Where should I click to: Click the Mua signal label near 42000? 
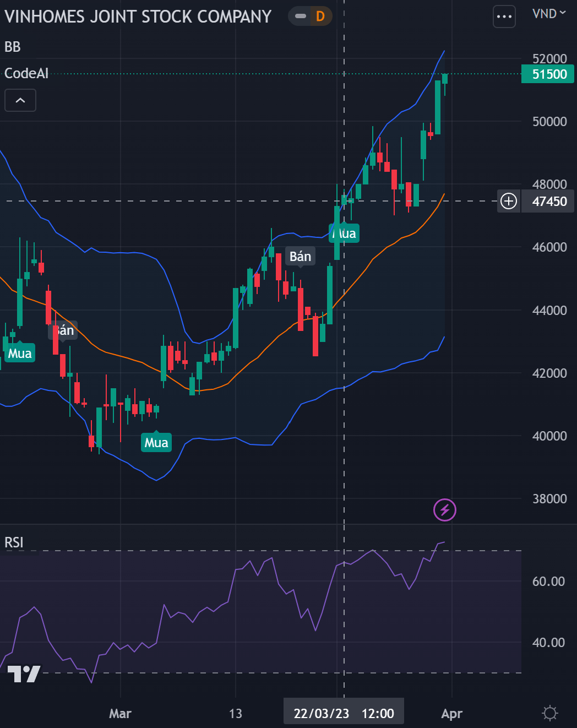click(x=20, y=353)
